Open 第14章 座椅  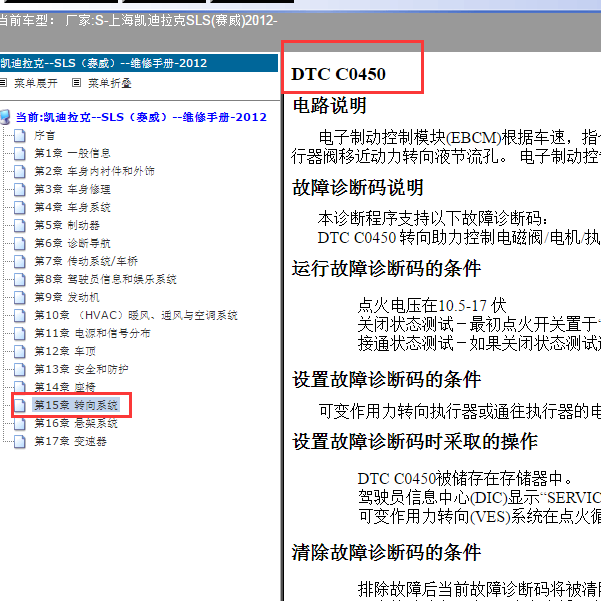(65, 387)
